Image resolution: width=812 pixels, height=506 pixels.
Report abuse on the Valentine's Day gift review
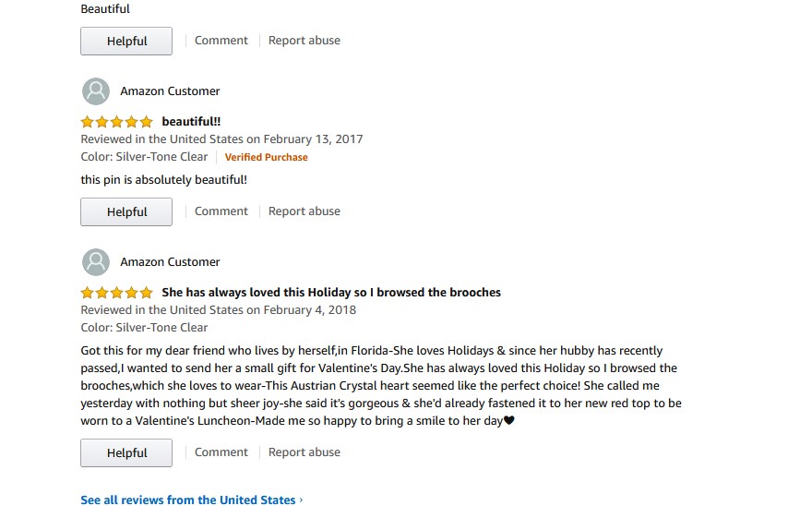(x=304, y=452)
